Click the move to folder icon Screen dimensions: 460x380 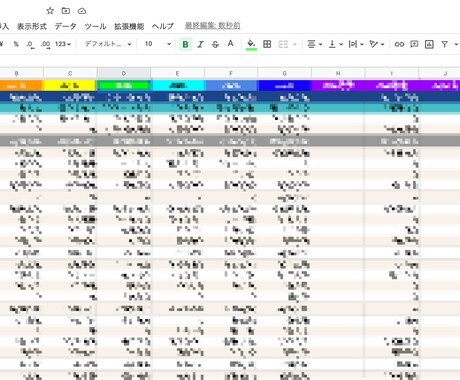(x=66, y=11)
